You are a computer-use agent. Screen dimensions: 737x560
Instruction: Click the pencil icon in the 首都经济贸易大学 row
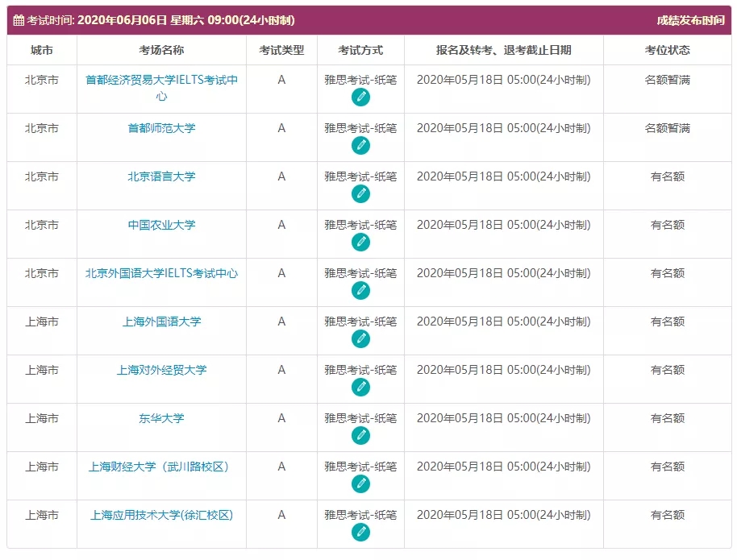[360, 97]
